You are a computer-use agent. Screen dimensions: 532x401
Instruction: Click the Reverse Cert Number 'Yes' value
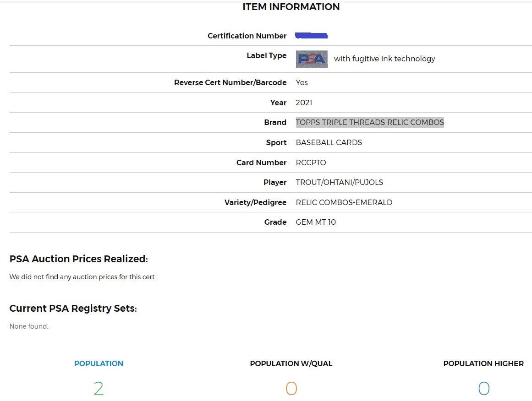coord(302,82)
